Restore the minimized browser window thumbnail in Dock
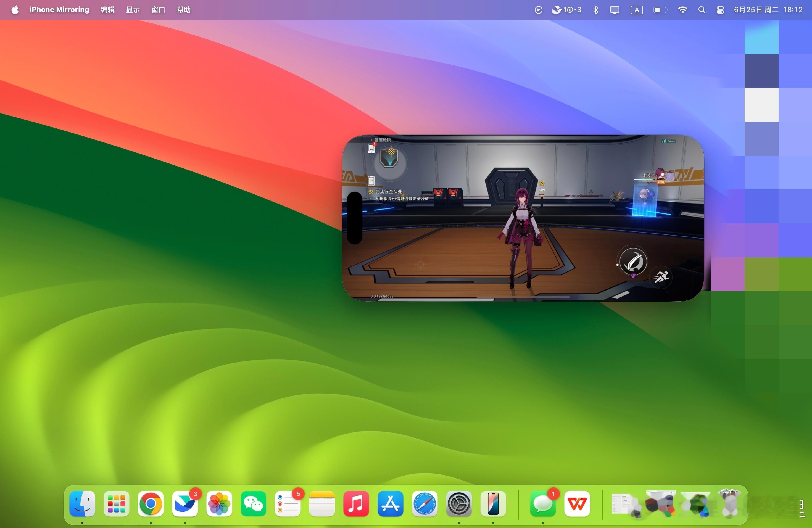Viewport: 812px width, 528px height. (x=661, y=503)
